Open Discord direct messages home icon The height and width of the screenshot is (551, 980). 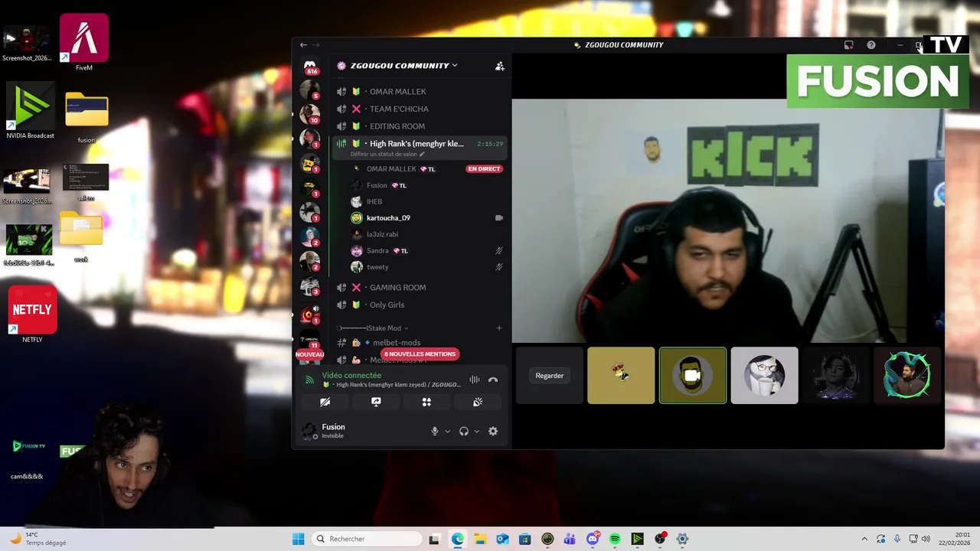coord(309,67)
